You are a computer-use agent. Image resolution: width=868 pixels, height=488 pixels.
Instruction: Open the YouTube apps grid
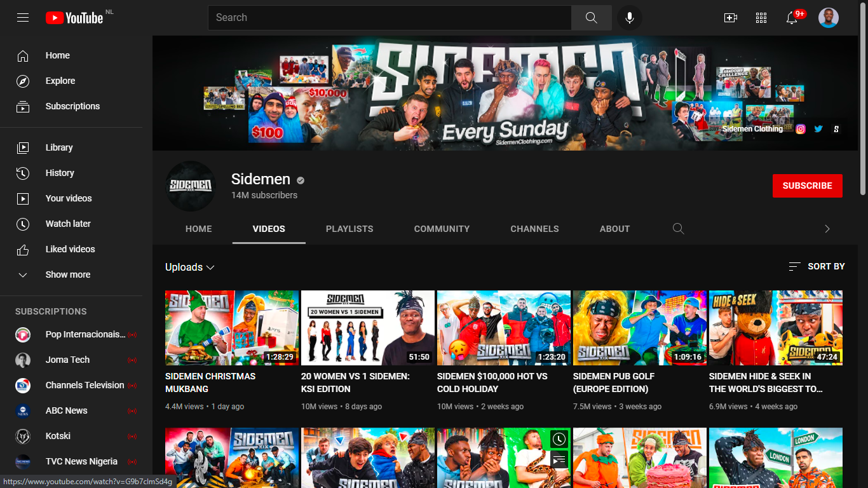[761, 18]
